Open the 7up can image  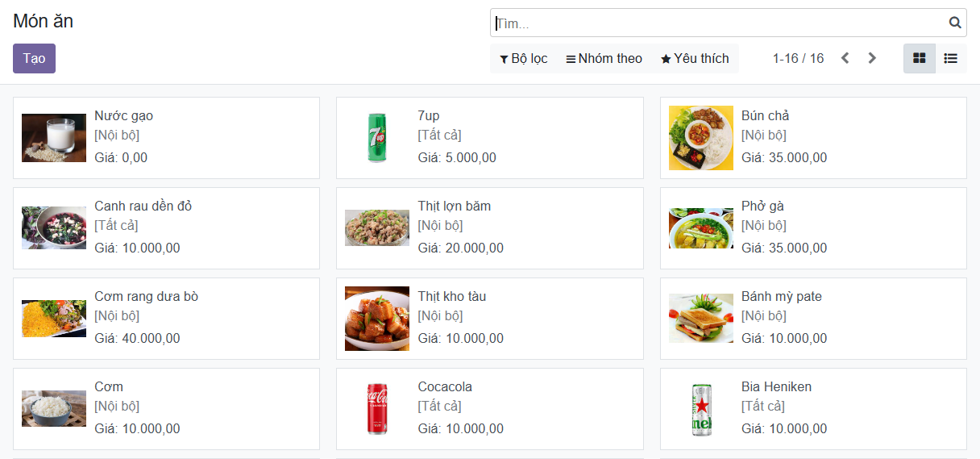click(x=377, y=138)
